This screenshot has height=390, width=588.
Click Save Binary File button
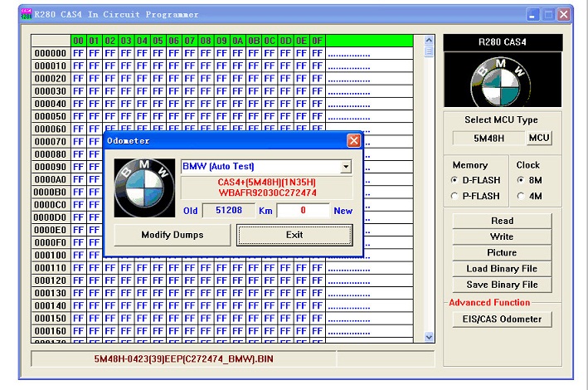click(502, 285)
